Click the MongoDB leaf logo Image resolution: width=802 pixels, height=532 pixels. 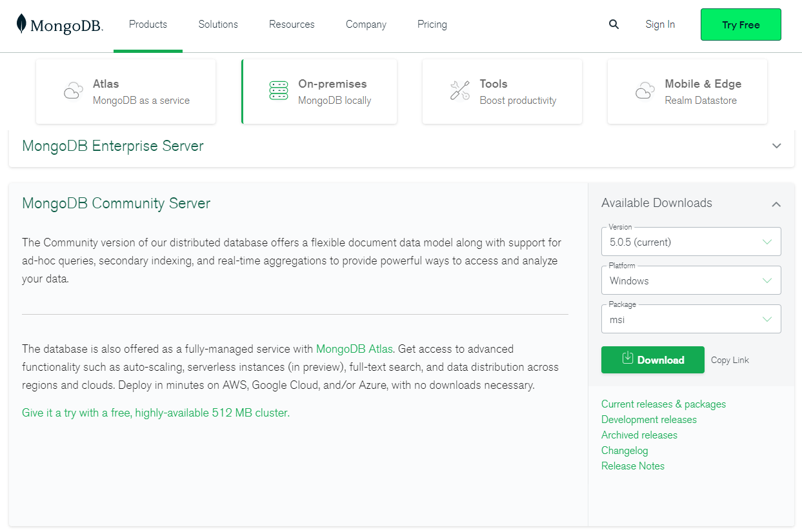[x=21, y=25]
